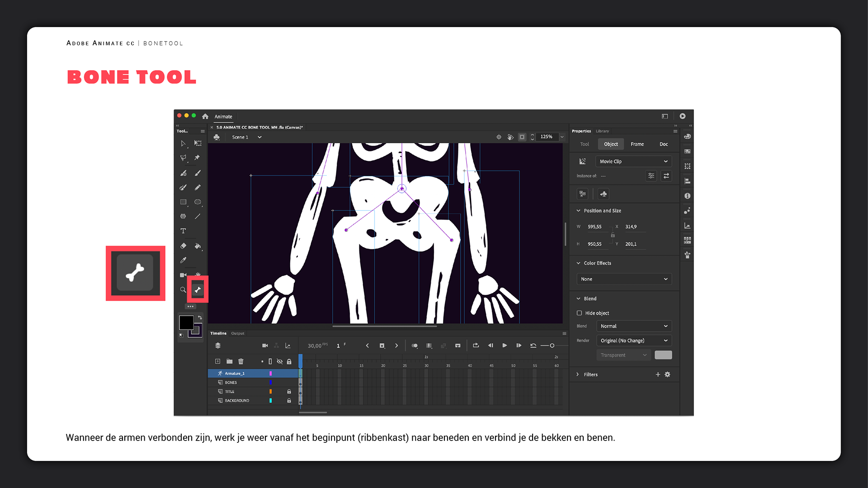868x488 pixels.
Task: Click the new layer icon
Action: tap(217, 361)
